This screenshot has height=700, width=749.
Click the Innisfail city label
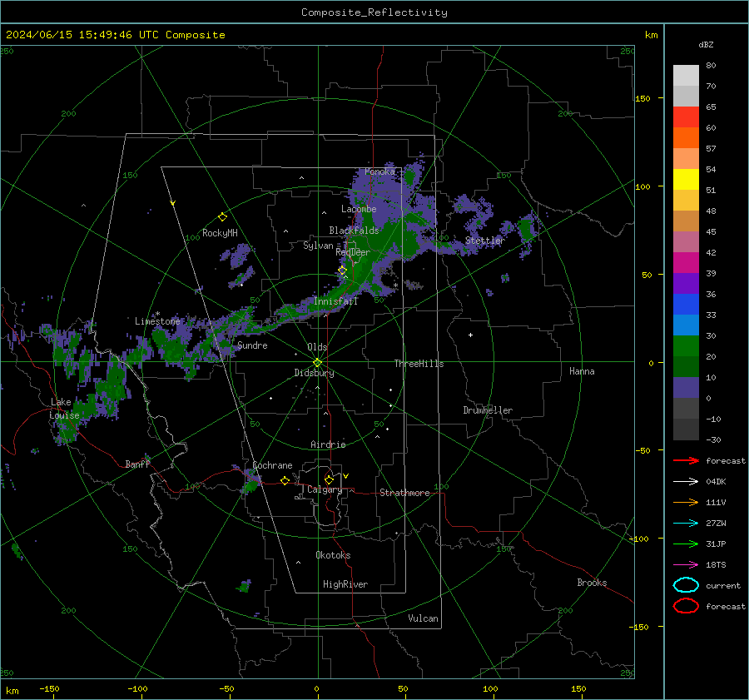(335, 301)
